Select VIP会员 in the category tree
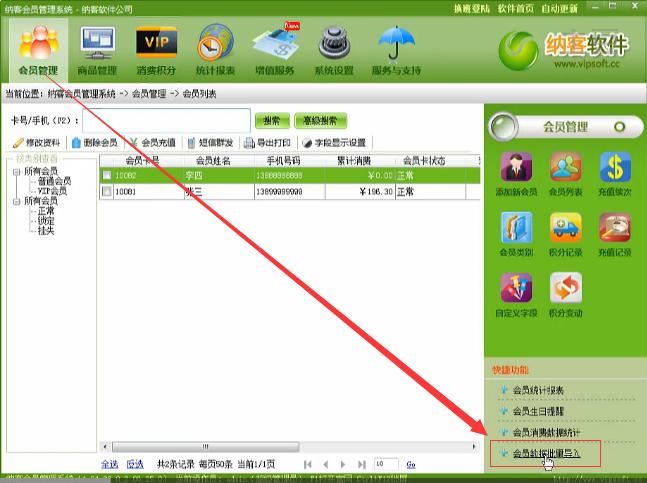Screen dimensions: 647x483 click(52, 191)
